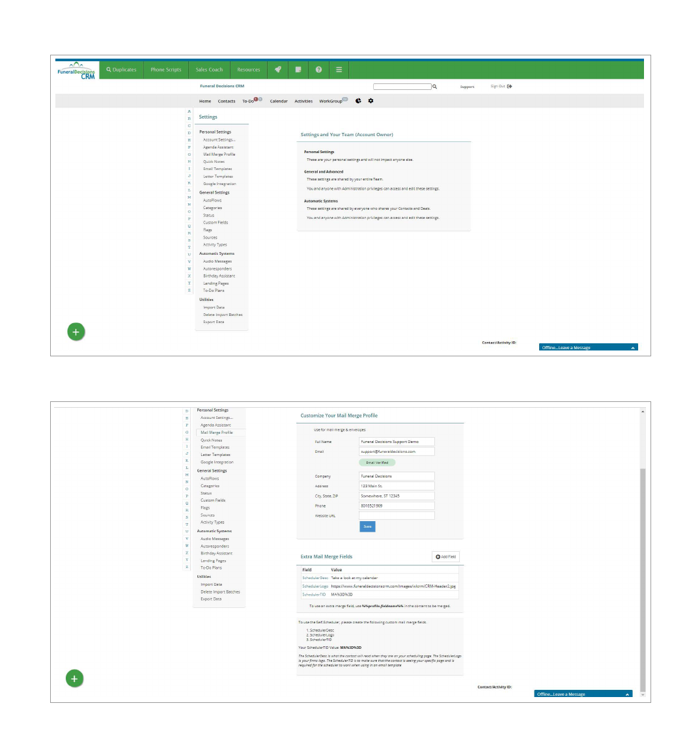The height and width of the screenshot is (742, 700).
Task: Go to the Contacts tab
Action: pyautogui.click(x=227, y=102)
